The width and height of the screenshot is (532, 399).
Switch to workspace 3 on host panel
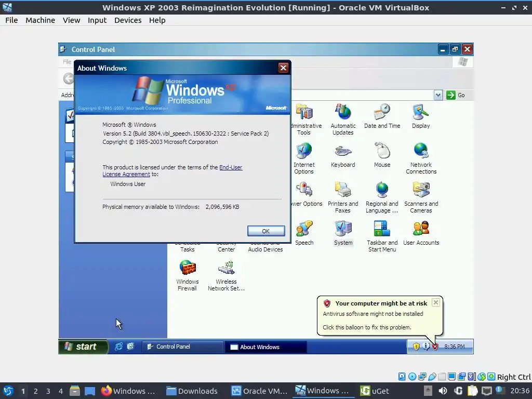pyautogui.click(x=48, y=391)
